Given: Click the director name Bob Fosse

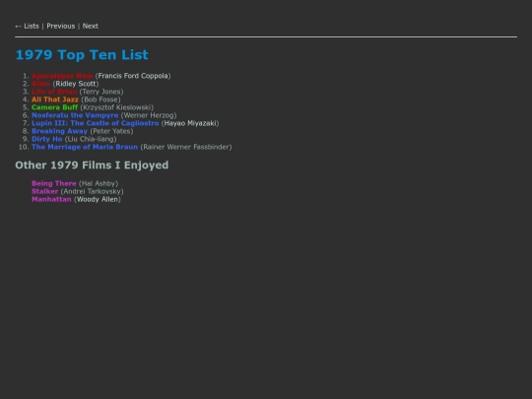Looking at the screenshot, I should pyautogui.click(x=100, y=100).
